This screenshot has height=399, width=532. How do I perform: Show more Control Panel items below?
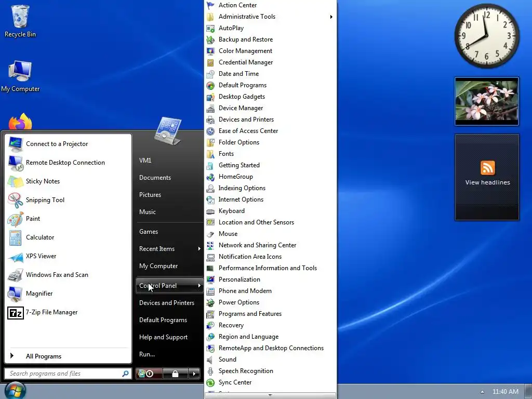(x=270, y=395)
